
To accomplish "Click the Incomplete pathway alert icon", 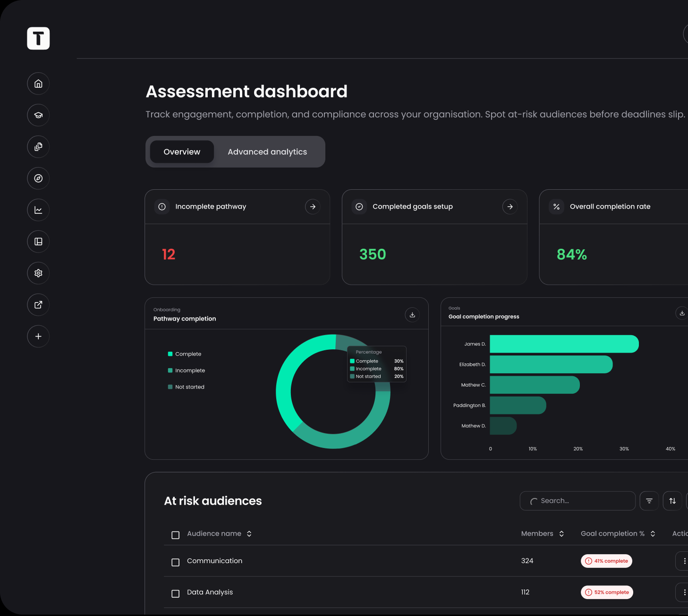I will tap(162, 207).
